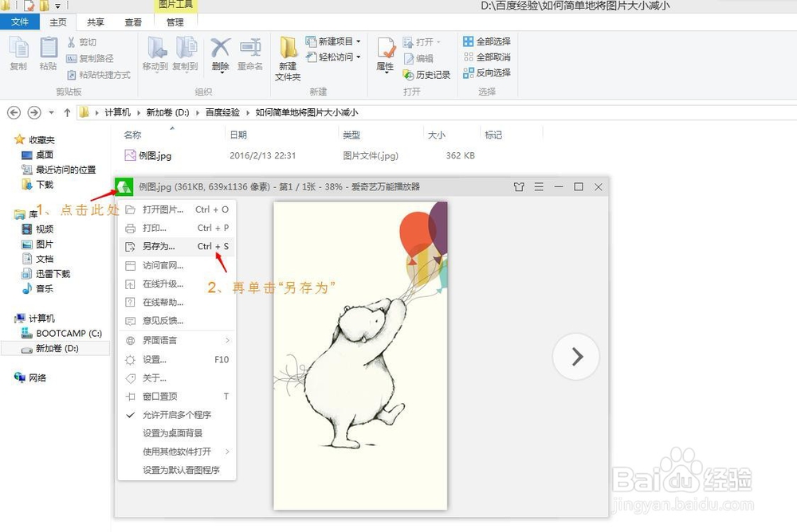Click Invert selection in the ribbon
The height and width of the screenshot is (532, 797).
[487, 72]
